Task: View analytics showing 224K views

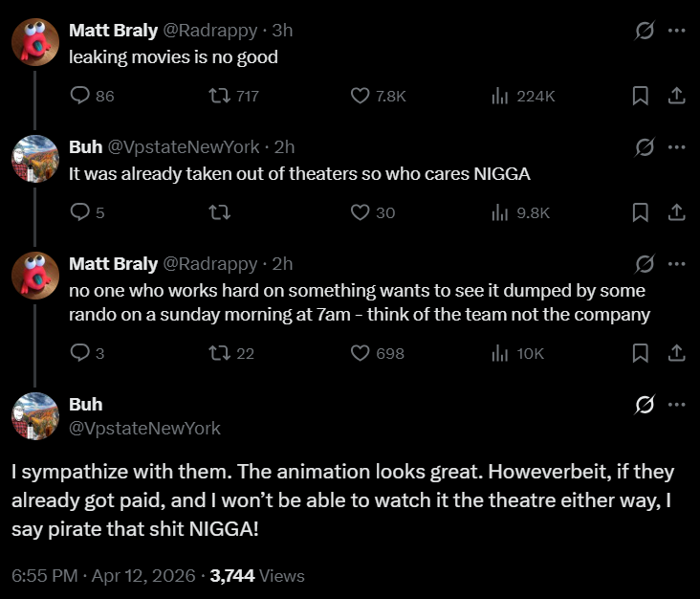Action: 500,96
